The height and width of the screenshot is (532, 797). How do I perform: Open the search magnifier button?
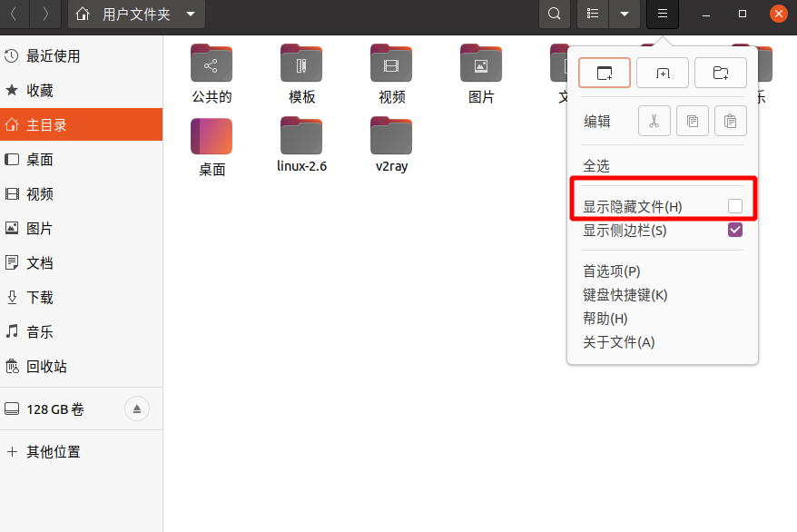(x=555, y=14)
